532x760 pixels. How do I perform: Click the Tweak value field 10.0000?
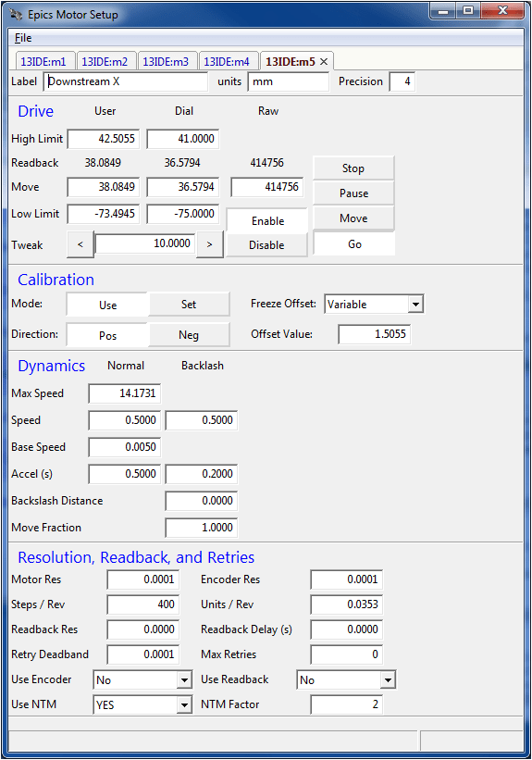pyautogui.click(x=145, y=243)
